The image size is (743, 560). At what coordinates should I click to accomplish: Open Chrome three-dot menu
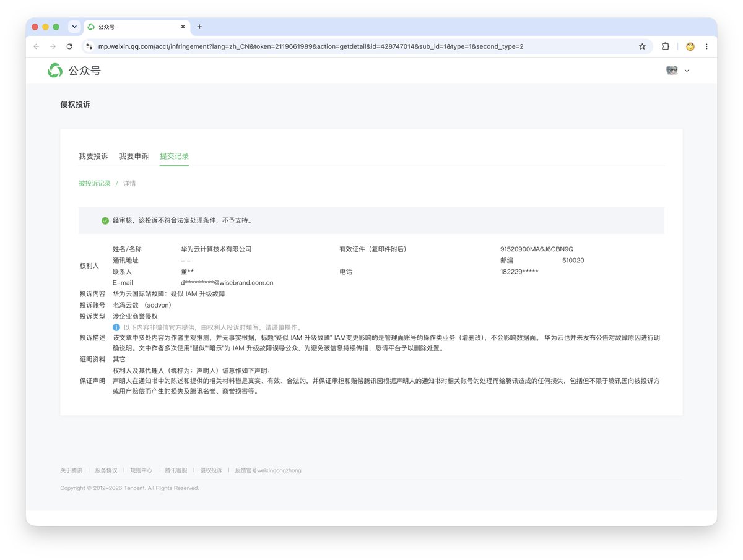tap(706, 46)
